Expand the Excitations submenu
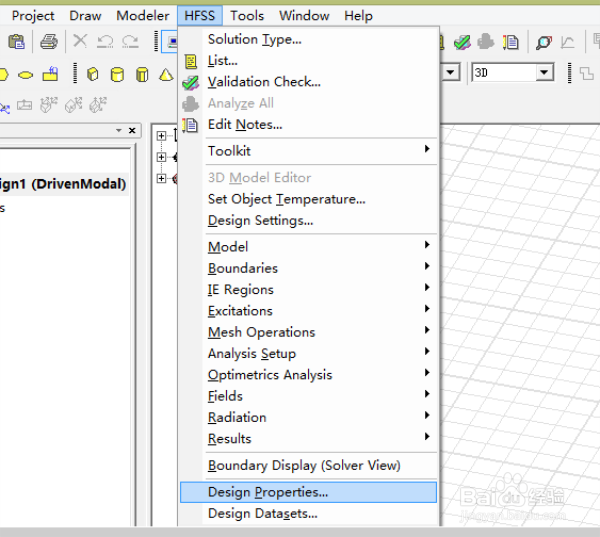 coord(308,311)
